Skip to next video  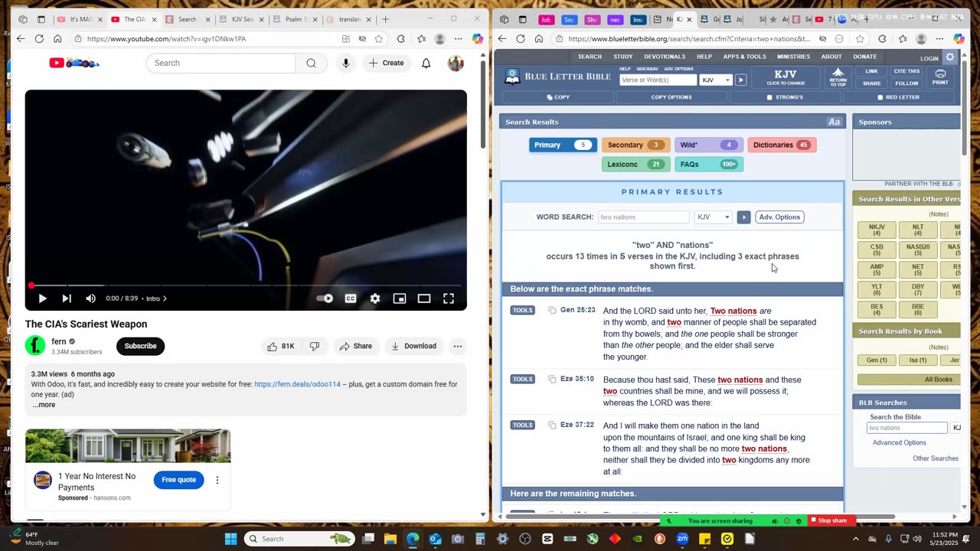click(67, 298)
